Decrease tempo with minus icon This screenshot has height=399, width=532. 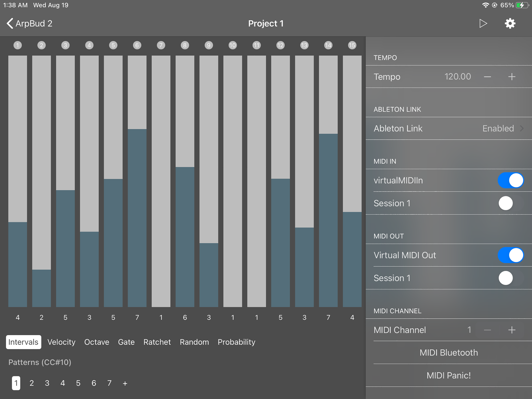pyautogui.click(x=487, y=77)
